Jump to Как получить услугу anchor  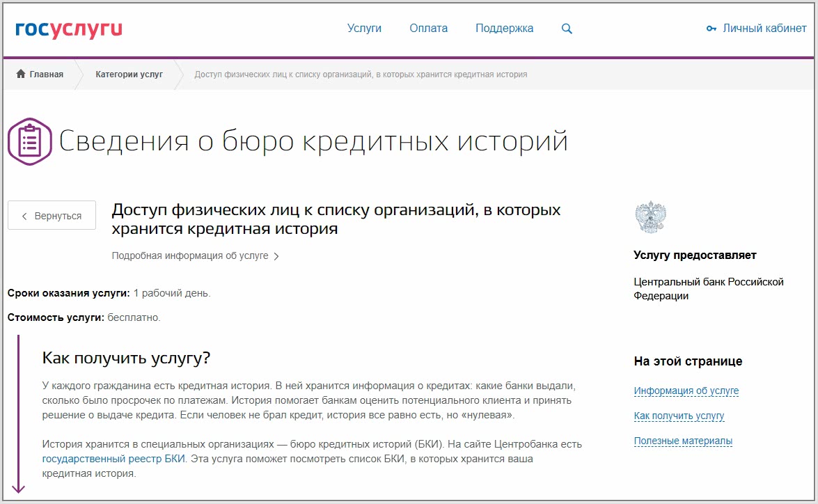point(679,416)
